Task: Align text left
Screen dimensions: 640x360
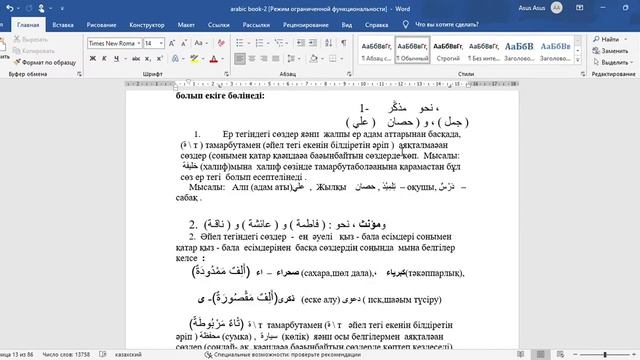Action: click(x=240, y=59)
